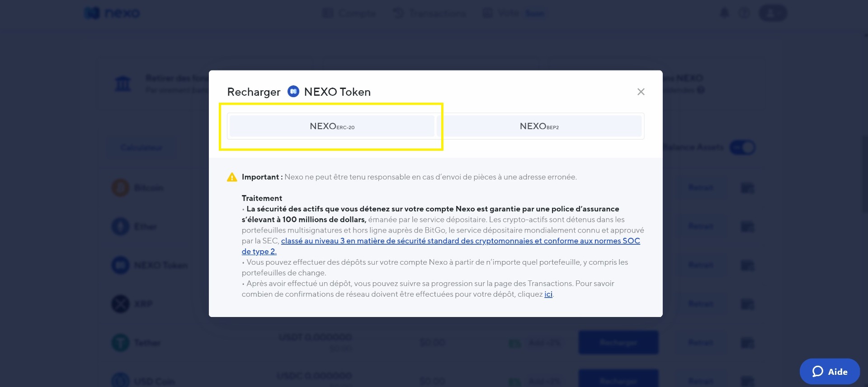Click the wallet icon in Bitcoin row
Screen dimensions: 868x387
tap(748, 188)
